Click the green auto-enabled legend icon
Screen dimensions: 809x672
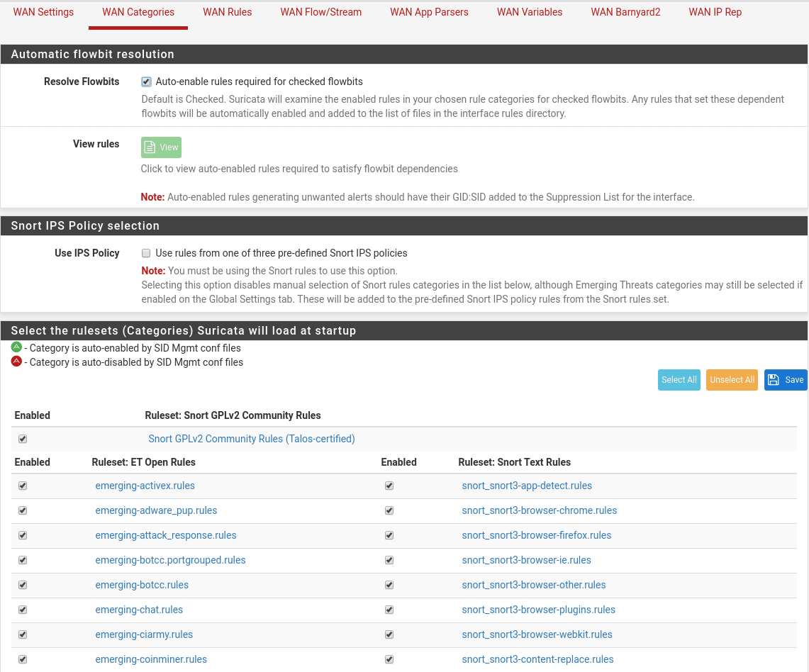point(16,347)
